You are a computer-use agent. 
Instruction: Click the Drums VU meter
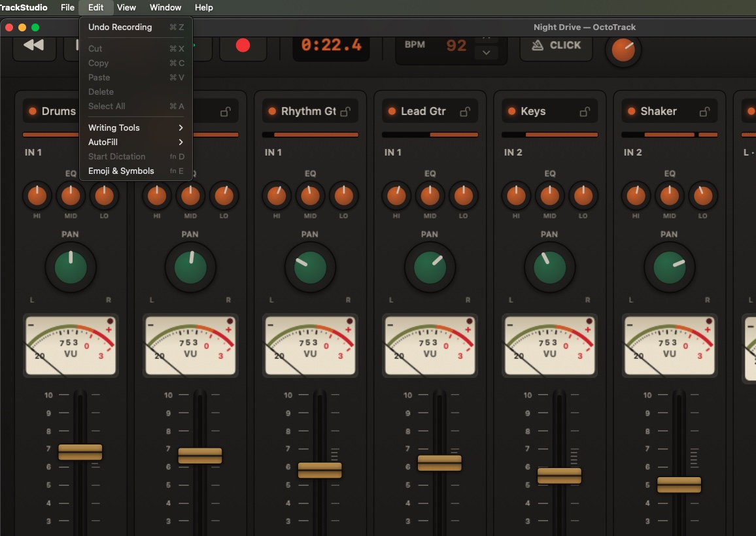[x=71, y=345]
